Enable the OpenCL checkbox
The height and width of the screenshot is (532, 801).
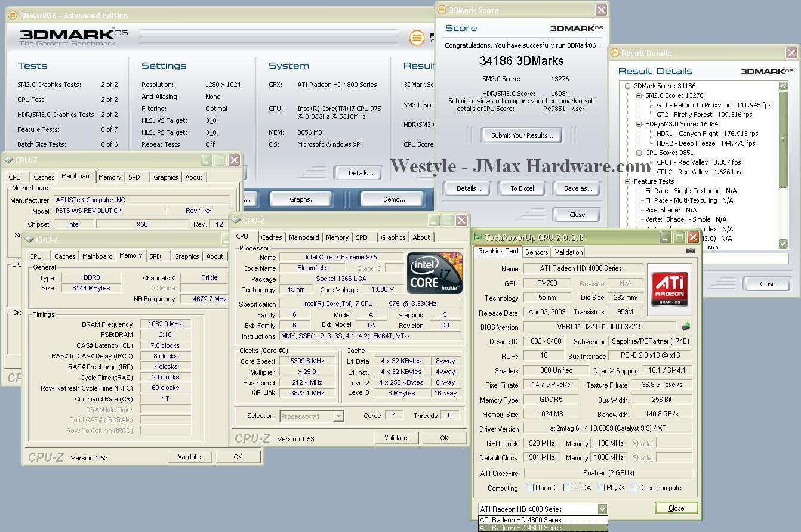(529, 488)
